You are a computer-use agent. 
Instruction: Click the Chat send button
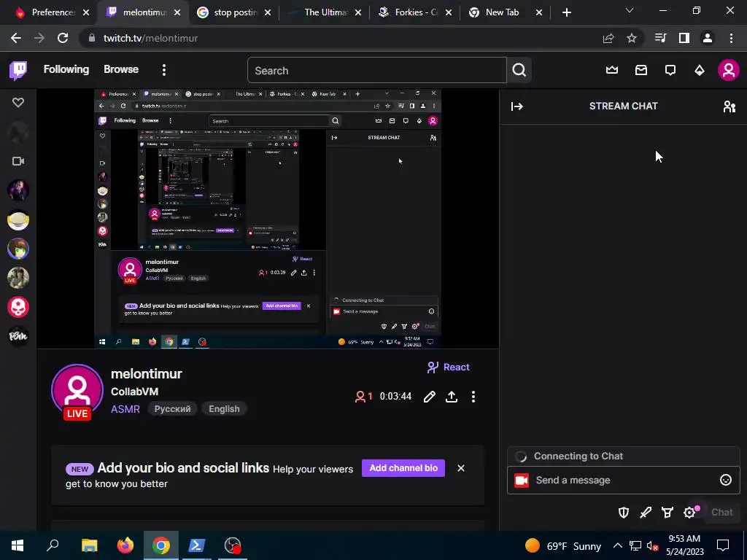[721, 513]
